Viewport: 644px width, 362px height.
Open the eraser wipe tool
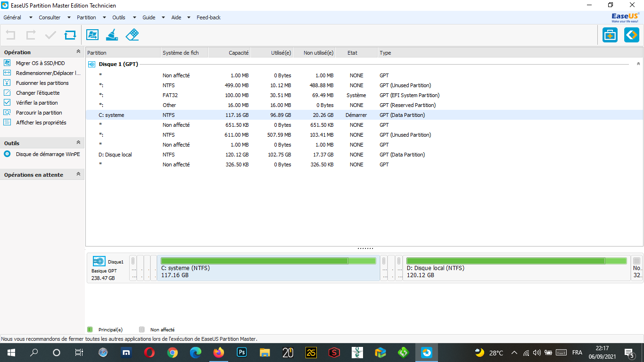(132, 35)
